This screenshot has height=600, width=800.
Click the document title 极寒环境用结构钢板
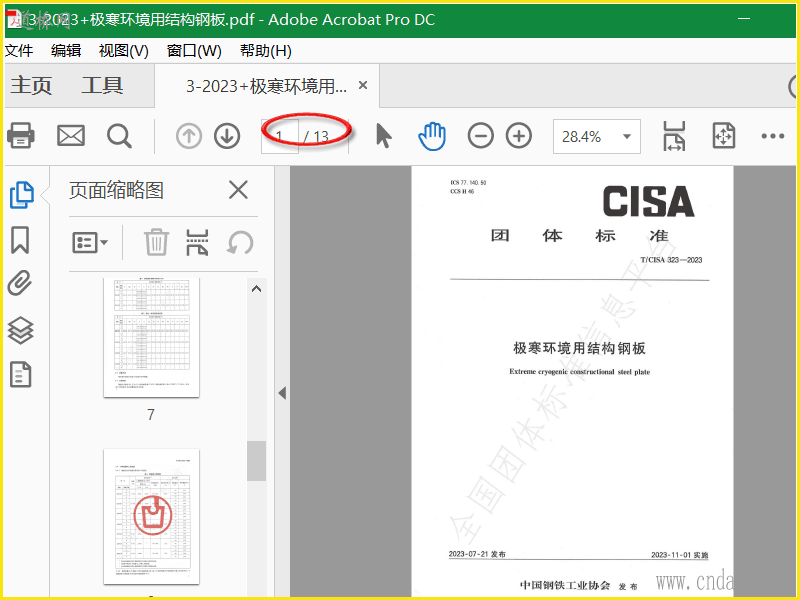point(579,348)
